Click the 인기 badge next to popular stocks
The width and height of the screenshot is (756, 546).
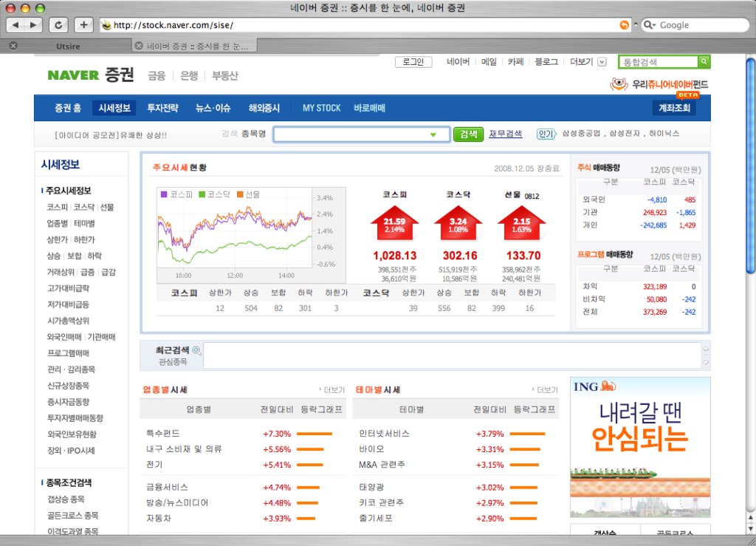pyautogui.click(x=546, y=134)
